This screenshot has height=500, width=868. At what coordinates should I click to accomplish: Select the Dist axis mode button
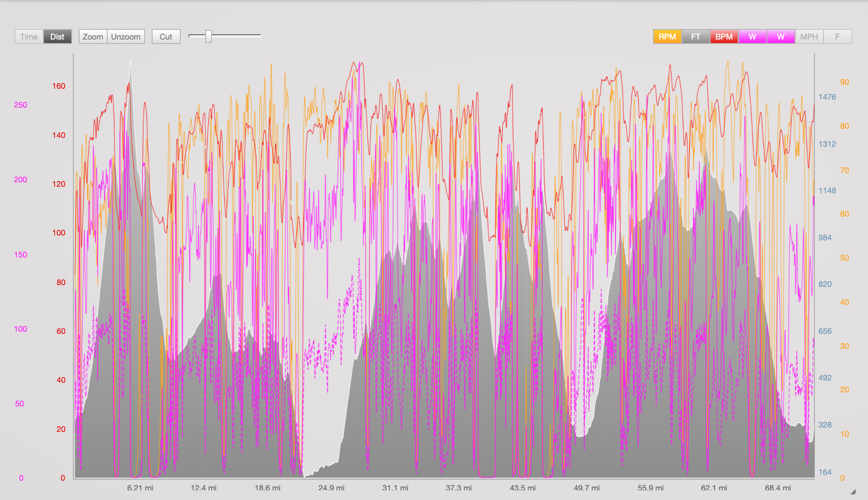[x=57, y=36]
